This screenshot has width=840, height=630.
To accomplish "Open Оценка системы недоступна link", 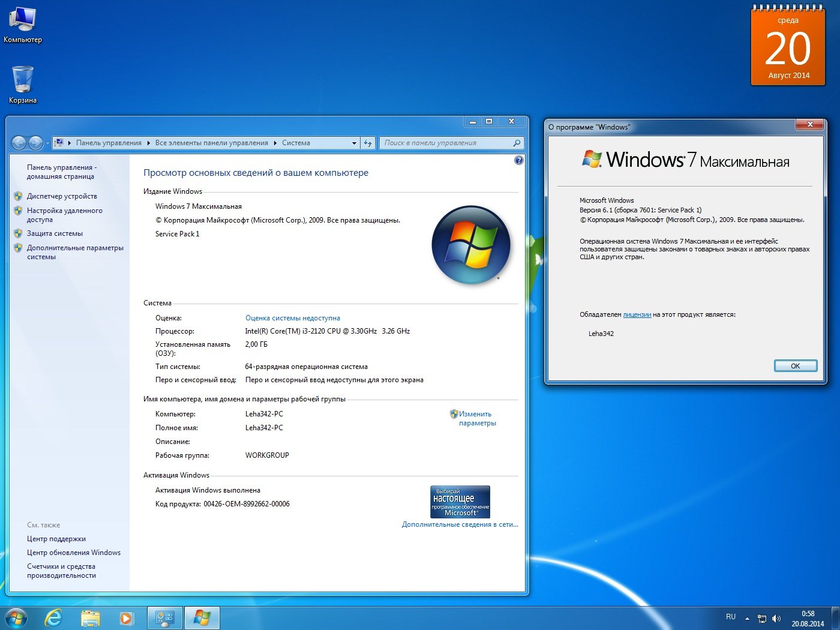I will (293, 318).
